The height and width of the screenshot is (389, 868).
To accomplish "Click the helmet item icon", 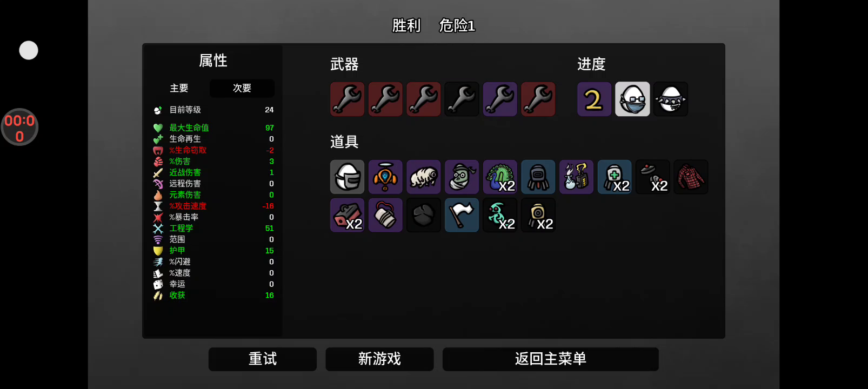I will [347, 177].
